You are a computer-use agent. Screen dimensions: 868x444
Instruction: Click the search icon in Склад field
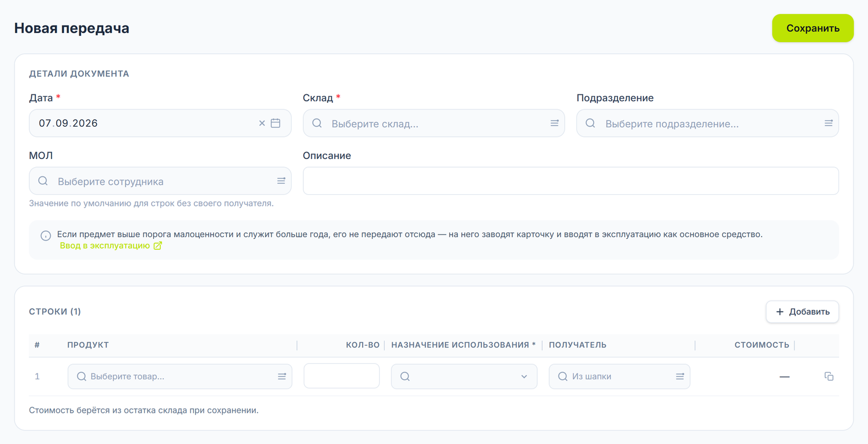pyautogui.click(x=317, y=123)
